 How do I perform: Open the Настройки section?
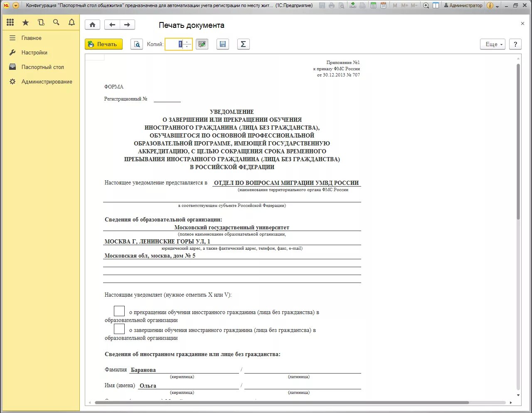(x=34, y=52)
